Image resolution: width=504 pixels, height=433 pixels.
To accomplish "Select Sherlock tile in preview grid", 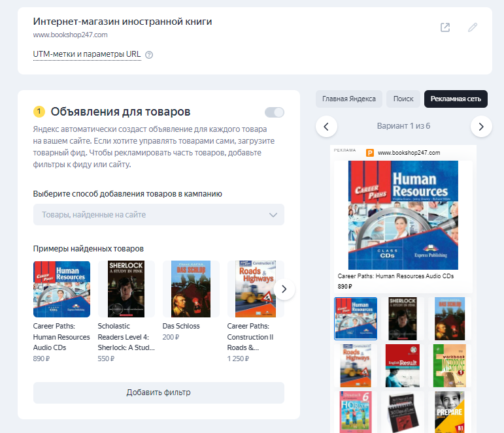I will coord(403,319).
